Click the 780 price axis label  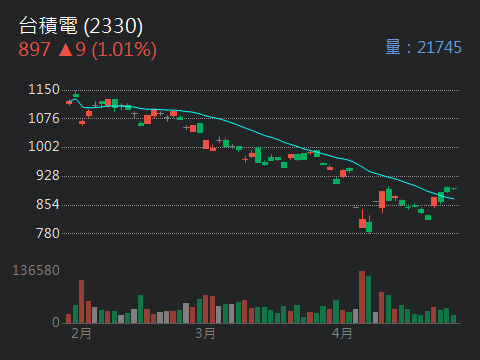[48, 233]
